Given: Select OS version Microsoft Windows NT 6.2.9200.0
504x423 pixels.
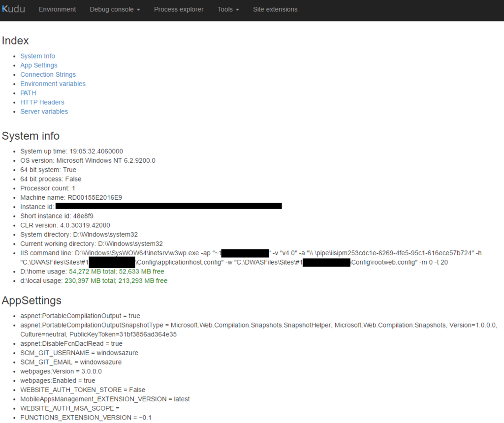Looking at the screenshot, I should [88, 160].
